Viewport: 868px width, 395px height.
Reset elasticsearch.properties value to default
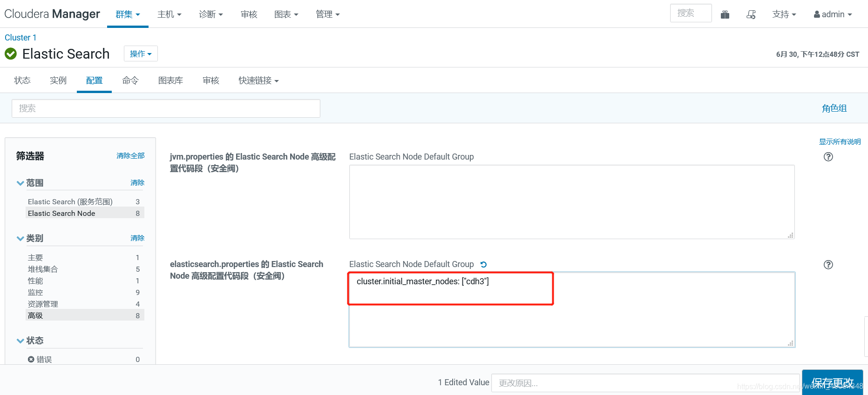[x=483, y=264]
